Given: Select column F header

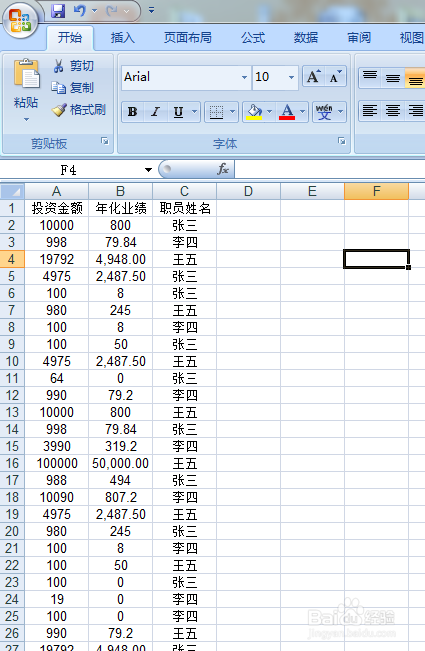Looking at the screenshot, I should coord(376,191).
